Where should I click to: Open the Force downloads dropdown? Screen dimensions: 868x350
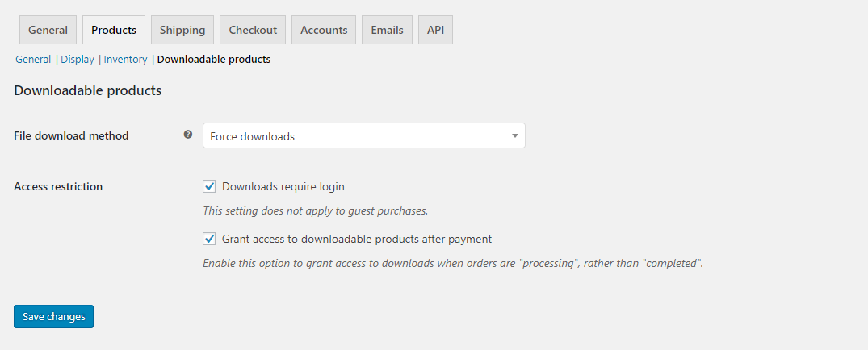pos(363,136)
